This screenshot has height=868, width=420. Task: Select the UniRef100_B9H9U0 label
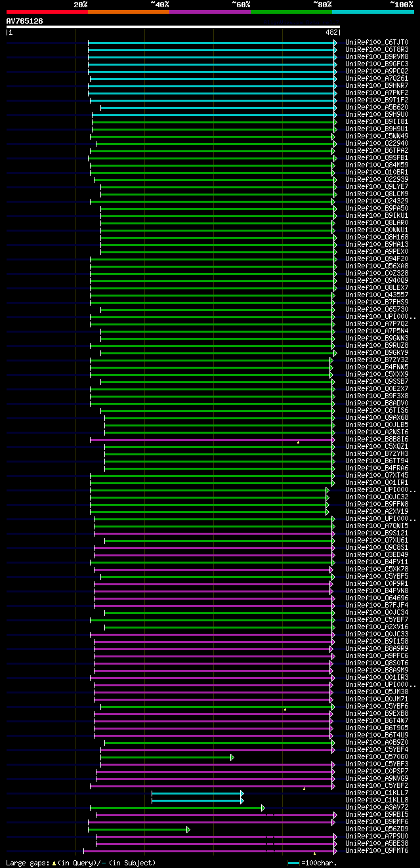(x=377, y=115)
